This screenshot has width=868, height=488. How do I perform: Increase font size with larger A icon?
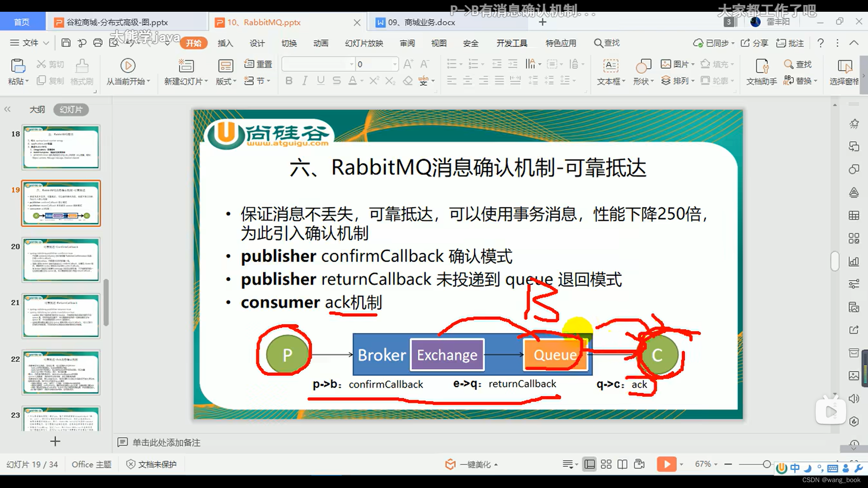408,64
